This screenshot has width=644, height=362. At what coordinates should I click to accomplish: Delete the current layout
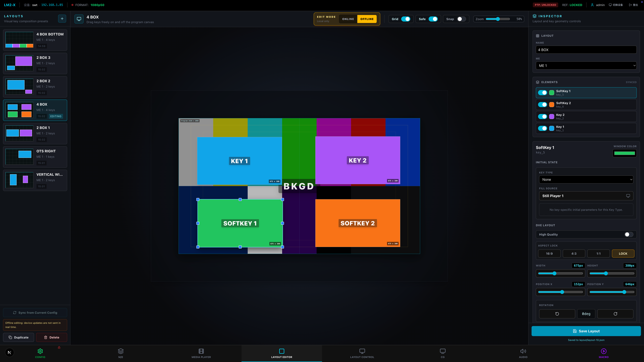[51, 337]
